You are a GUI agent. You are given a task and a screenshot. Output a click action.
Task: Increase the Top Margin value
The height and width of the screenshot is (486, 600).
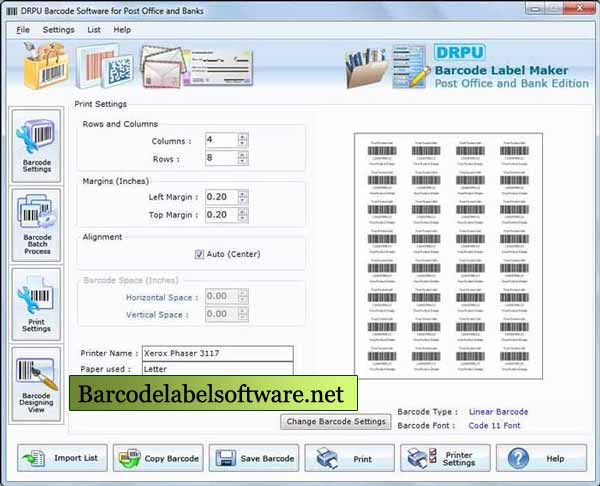click(x=242, y=211)
